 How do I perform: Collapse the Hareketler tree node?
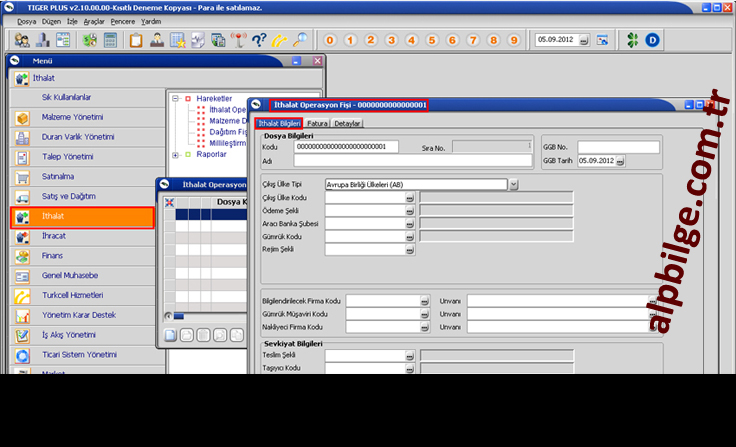tap(176, 99)
